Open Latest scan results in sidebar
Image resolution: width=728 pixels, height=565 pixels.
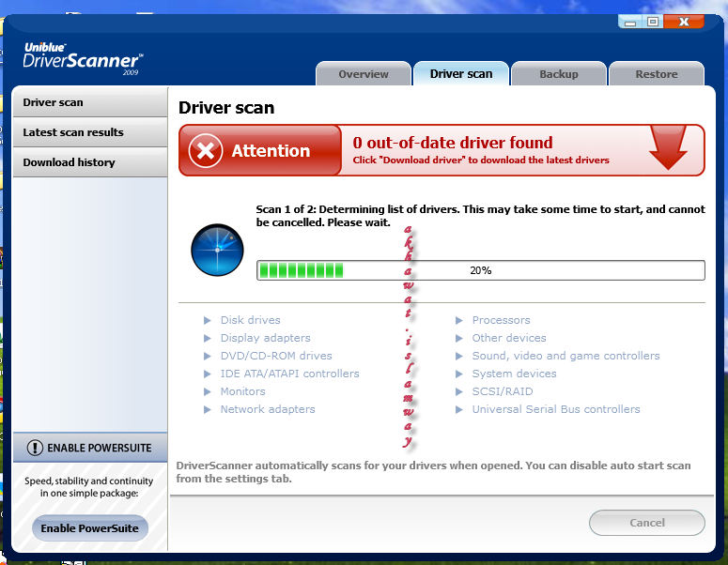(x=90, y=132)
